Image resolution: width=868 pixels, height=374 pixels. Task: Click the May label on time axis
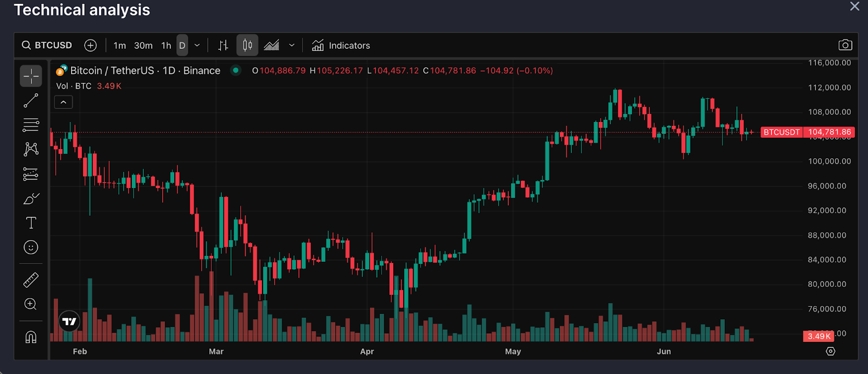[513, 351]
